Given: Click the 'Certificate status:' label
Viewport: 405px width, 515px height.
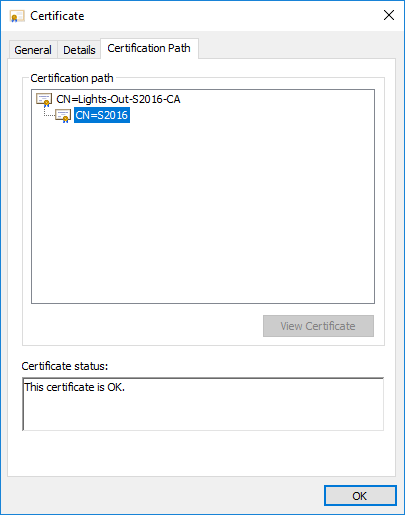Looking at the screenshot, I should tap(65, 366).
